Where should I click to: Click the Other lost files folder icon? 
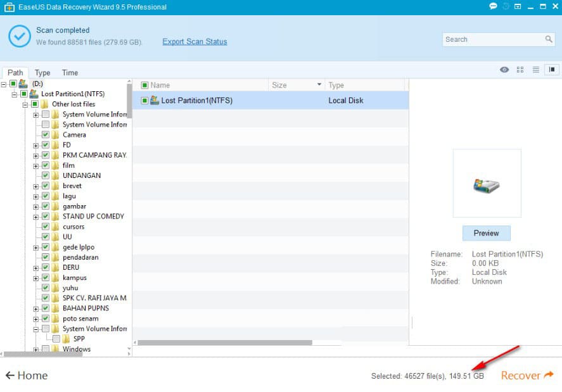[45, 104]
